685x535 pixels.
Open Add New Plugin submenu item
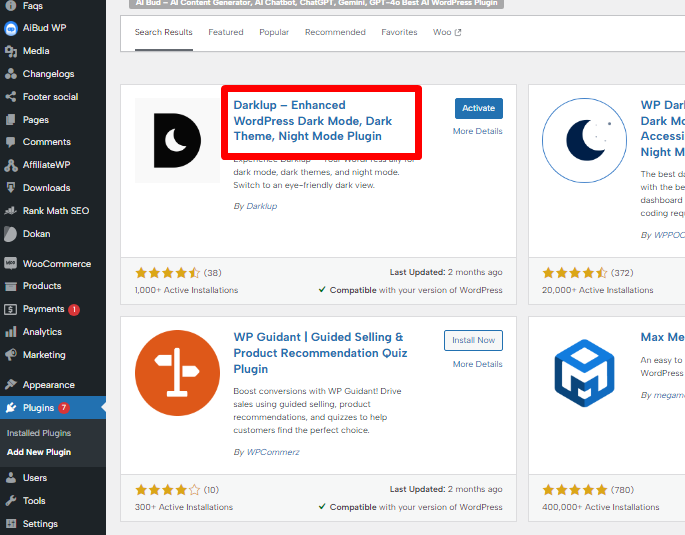pyautogui.click(x=39, y=452)
